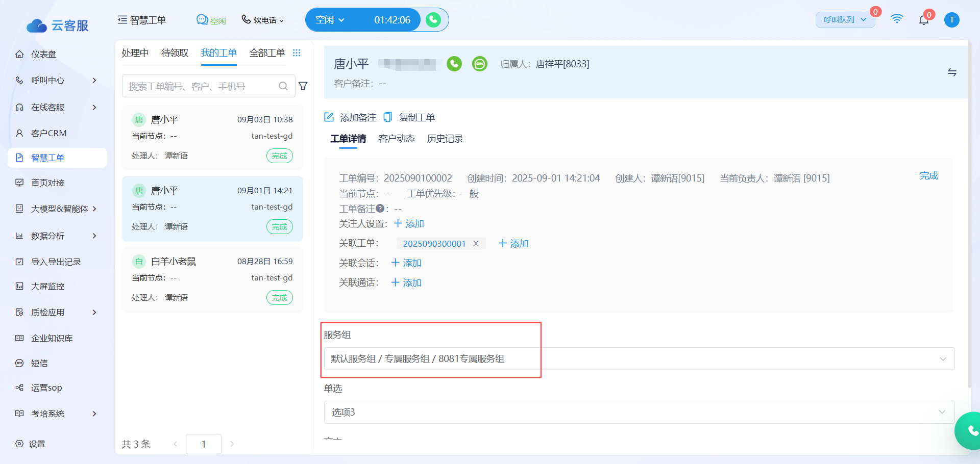Click the green phone dial button in header

pos(433,20)
